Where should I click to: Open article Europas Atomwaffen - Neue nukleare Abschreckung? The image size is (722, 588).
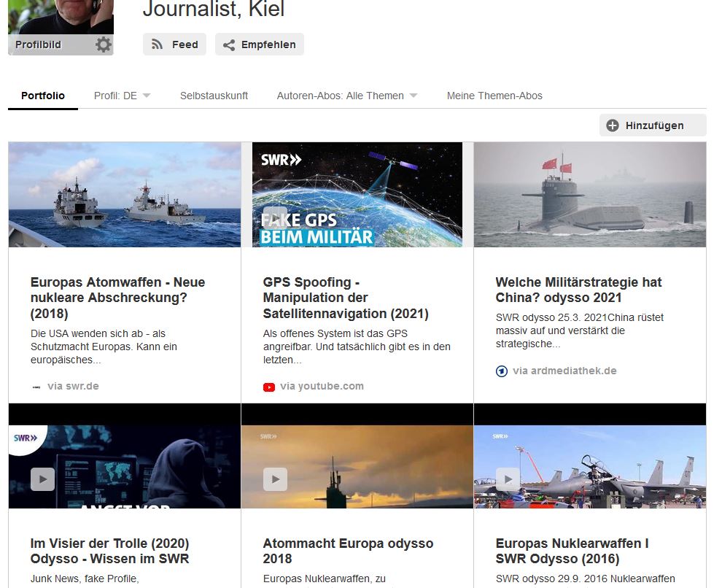click(117, 298)
